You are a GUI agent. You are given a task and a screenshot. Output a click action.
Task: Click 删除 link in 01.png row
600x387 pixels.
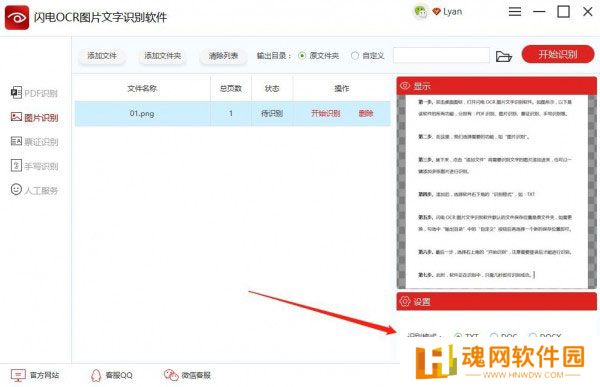366,113
